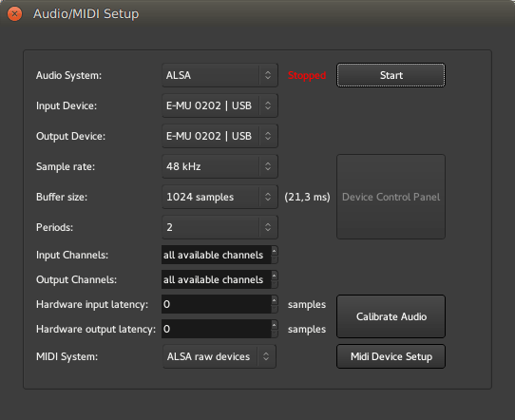The image size is (515, 420).
Task: Decrease Input Channels with down arrow
Action: (x=275, y=259)
